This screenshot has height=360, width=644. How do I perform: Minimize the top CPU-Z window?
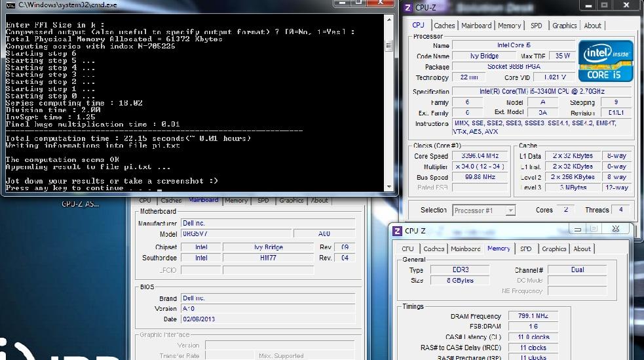[x=588, y=5]
